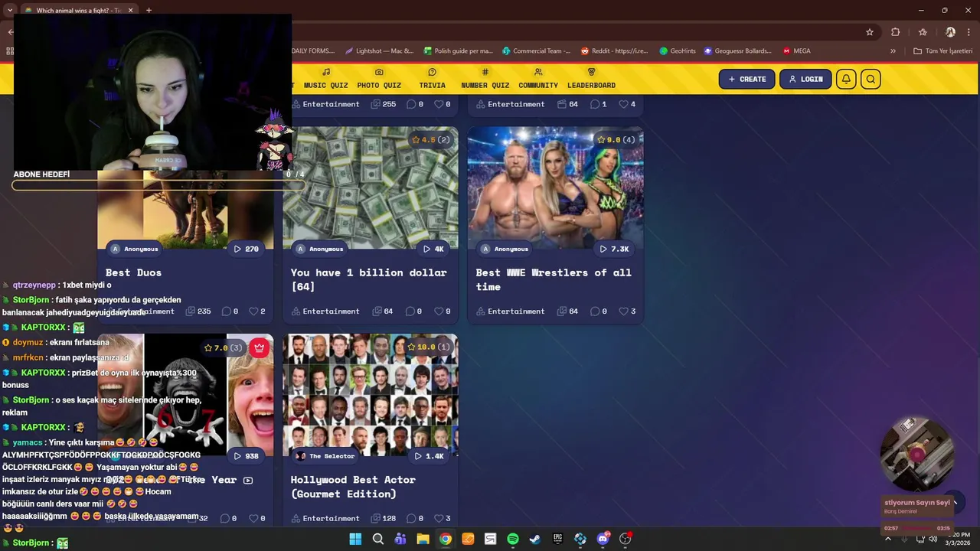
Task: Click the Login button
Action: pyautogui.click(x=805, y=79)
